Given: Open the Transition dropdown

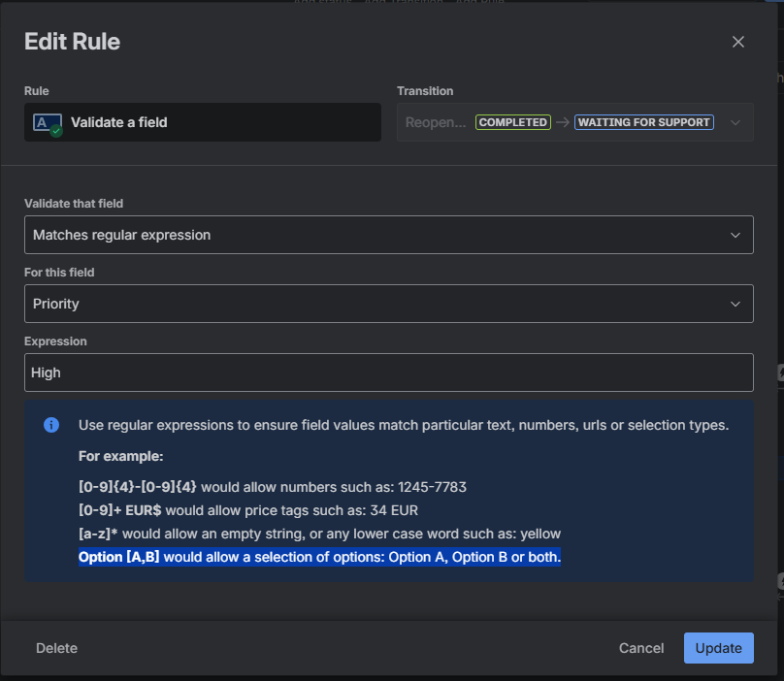Looking at the screenshot, I should (x=575, y=122).
